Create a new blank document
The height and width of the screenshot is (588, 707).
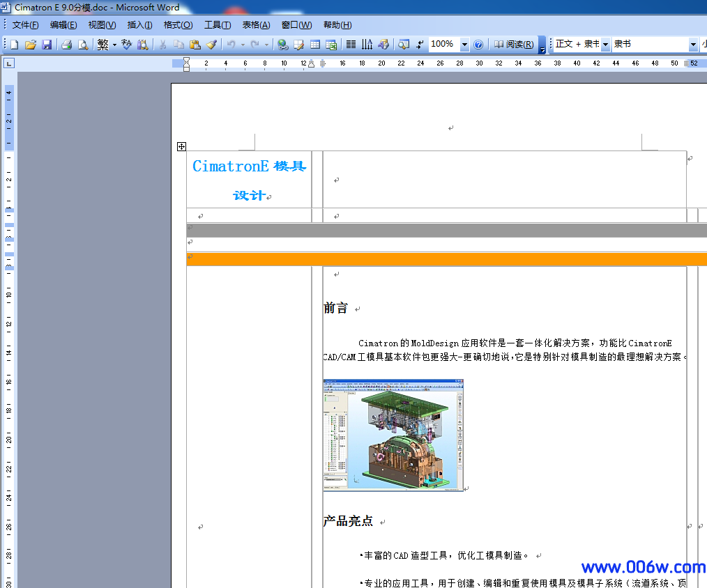pos(15,45)
